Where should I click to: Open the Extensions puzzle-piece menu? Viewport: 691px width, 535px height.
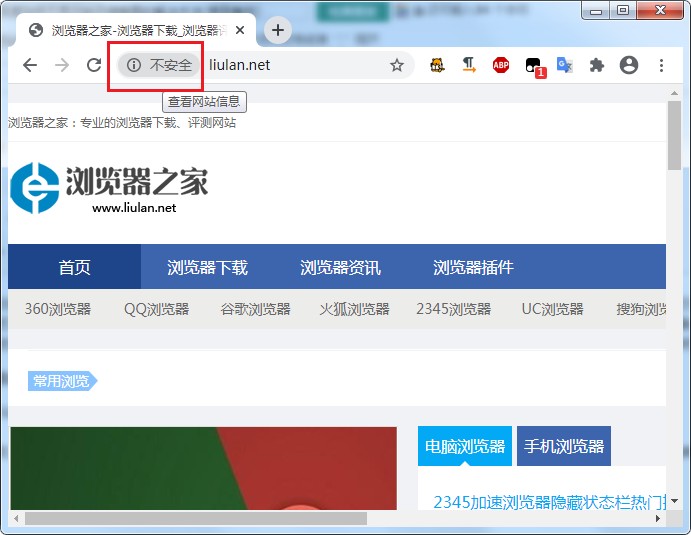[x=597, y=65]
